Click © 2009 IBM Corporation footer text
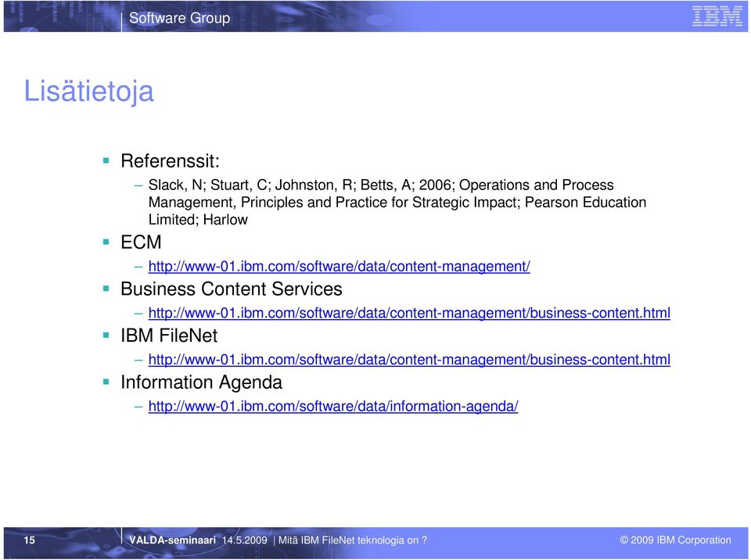 point(675,540)
